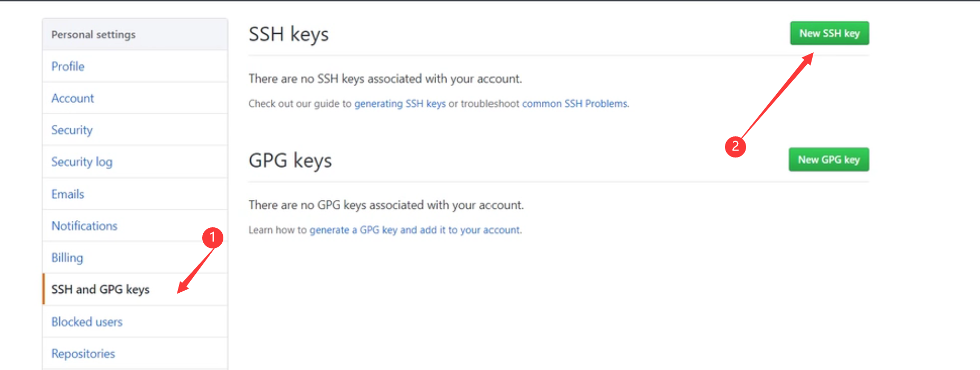The image size is (980, 370).
Task: Click the SSH keys section heading
Action: coord(288,34)
